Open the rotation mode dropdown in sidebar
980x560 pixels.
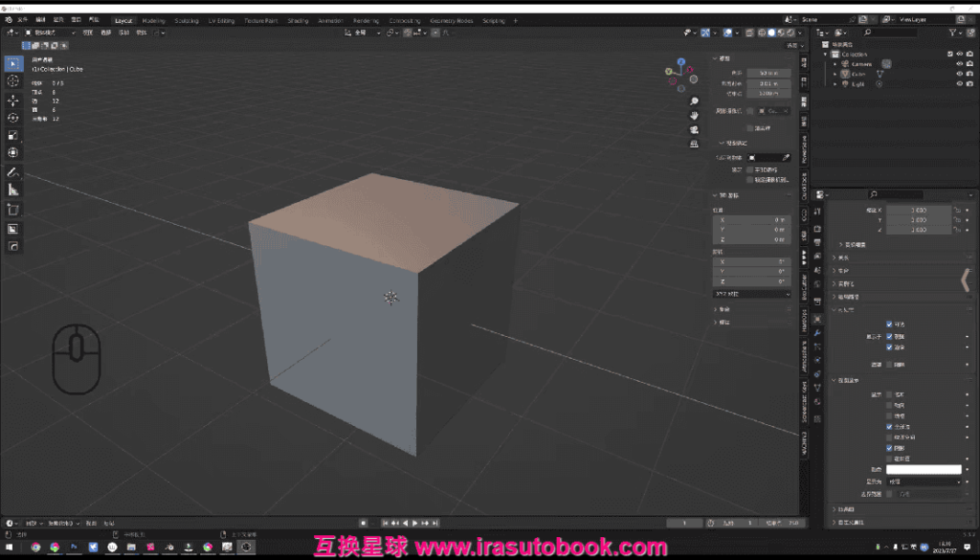(x=752, y=294)
